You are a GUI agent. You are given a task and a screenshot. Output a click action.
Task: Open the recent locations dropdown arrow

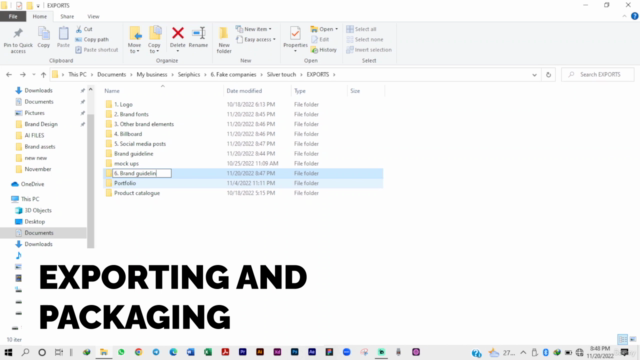(33, 75)
